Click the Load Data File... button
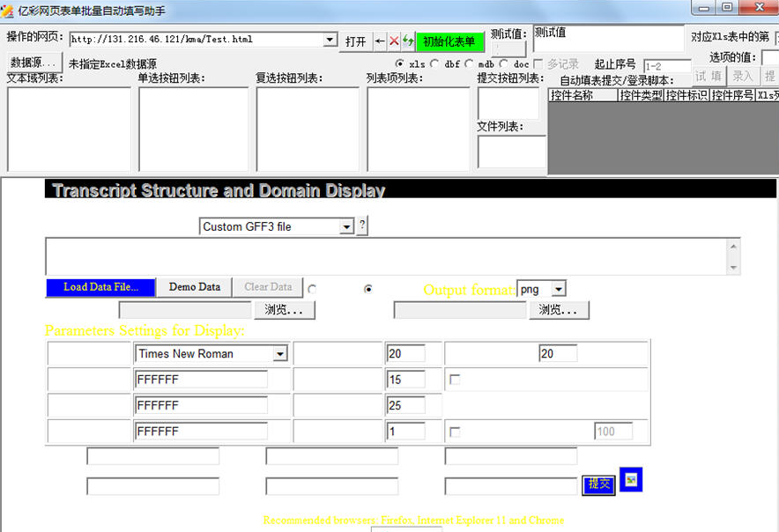 [x=100, y=287]
